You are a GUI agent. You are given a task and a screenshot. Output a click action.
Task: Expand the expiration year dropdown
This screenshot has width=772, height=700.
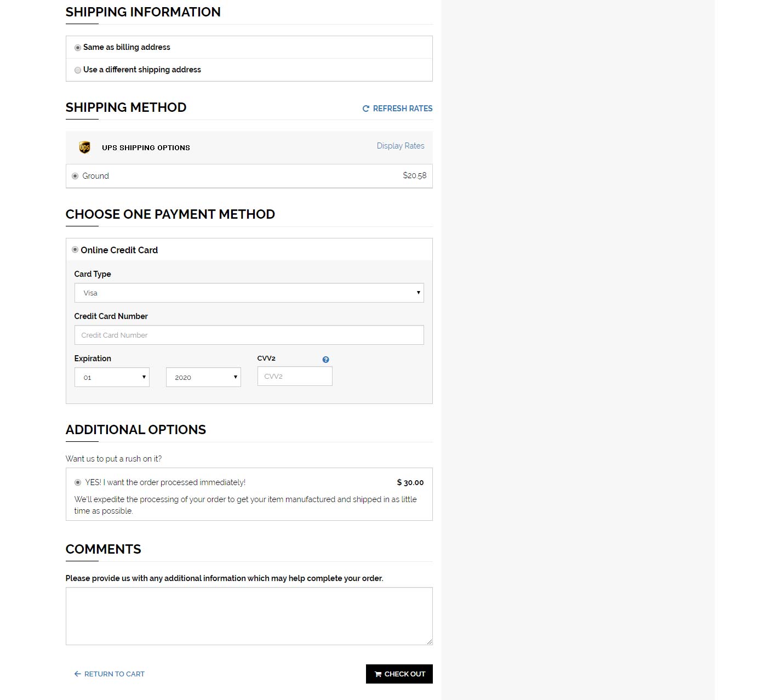click(x=203, y=377)
